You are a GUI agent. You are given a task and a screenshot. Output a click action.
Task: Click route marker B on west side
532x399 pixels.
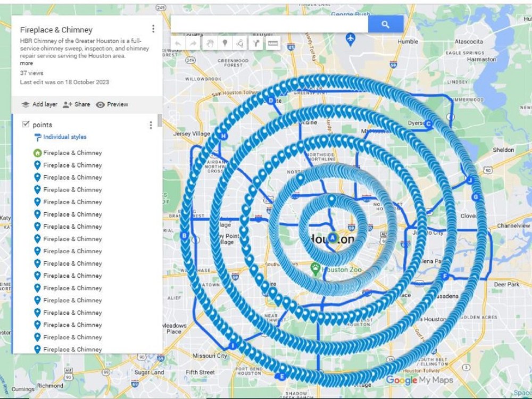(x=185, y=236)
